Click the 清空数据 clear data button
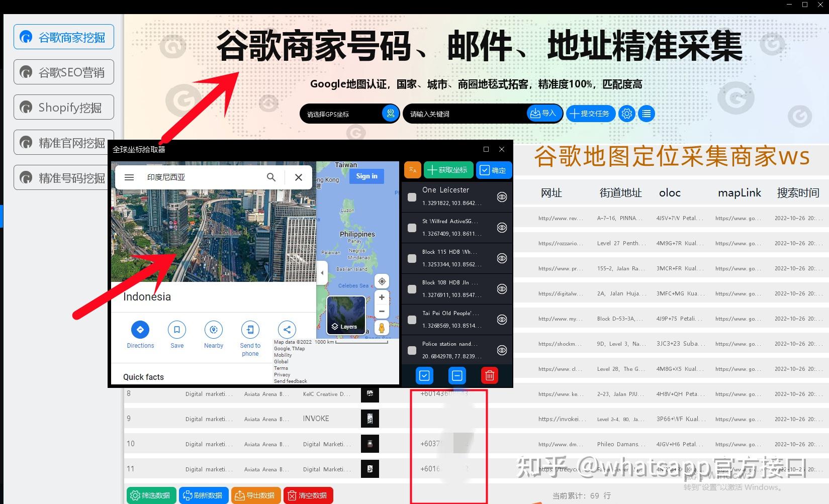 [x=308, y=495]
